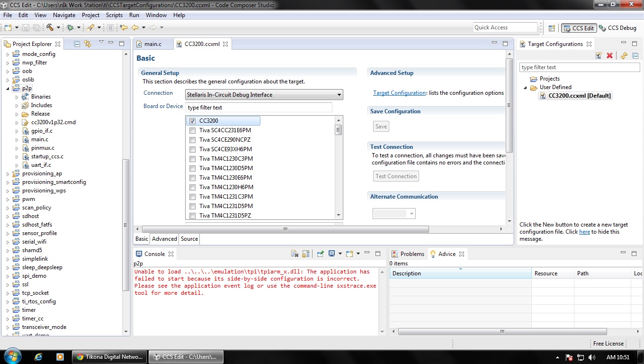Click the Build hammer icon
The height and width of the screenshot is (364, 644).
click(x=50, y=27)
